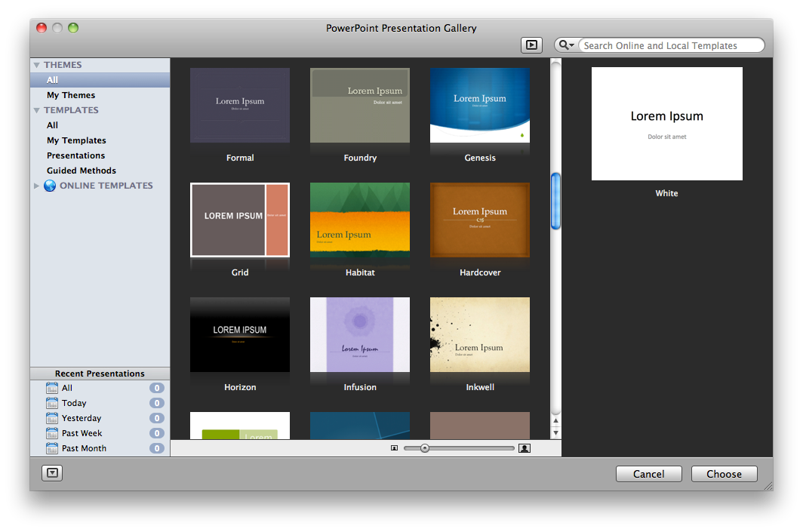Click the Formal theme label
The image size is (803, 532).
(x=240, y=158)
